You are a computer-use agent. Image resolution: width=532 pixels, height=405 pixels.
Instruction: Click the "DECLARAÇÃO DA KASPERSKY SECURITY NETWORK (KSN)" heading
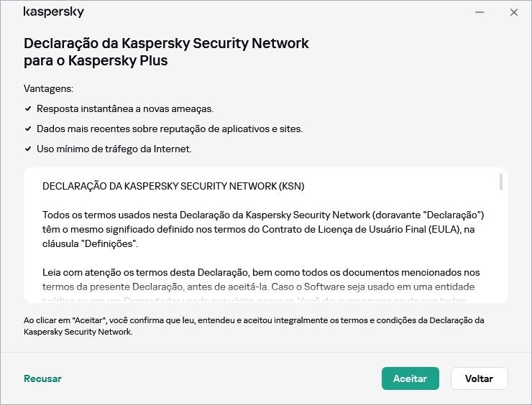(x=173, y=186)
